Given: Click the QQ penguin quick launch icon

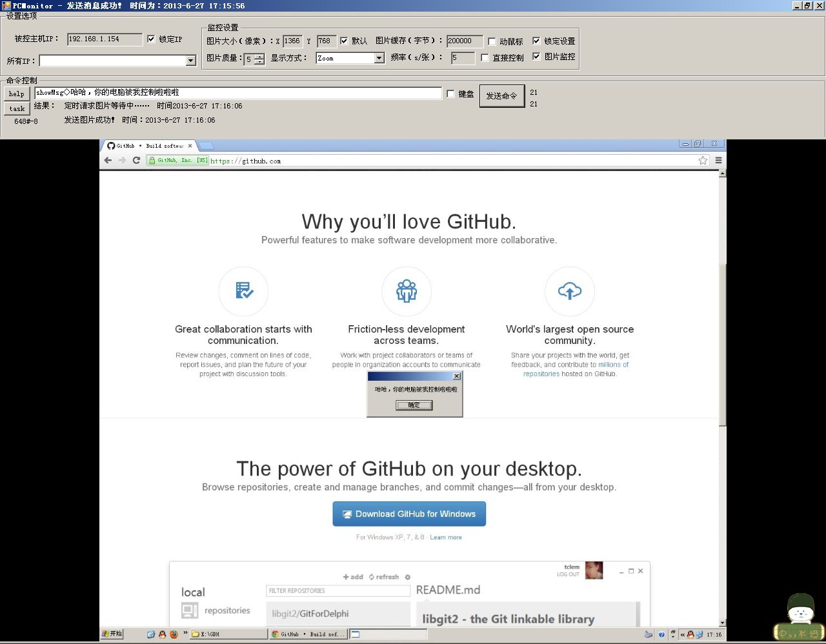Looking at the screenshot, I should click(162, 634).
